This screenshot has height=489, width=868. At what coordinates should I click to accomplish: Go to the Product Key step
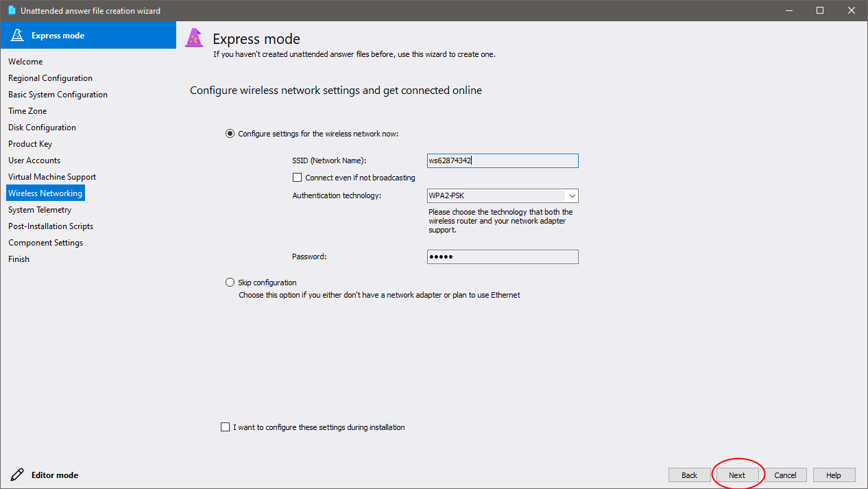(x=30, y=144)
